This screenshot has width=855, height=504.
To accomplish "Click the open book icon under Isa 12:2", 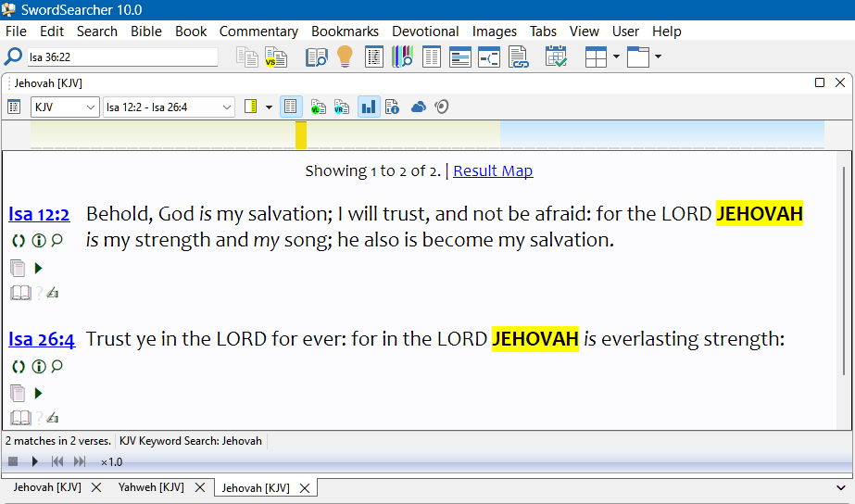I will tap(20, 293).
